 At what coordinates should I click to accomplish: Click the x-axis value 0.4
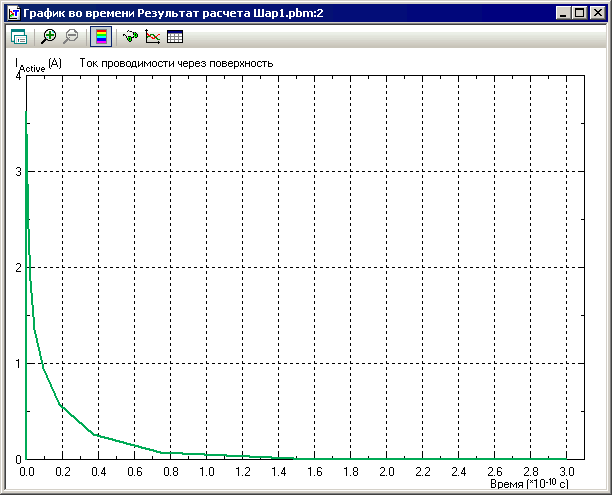click(99, 472)
